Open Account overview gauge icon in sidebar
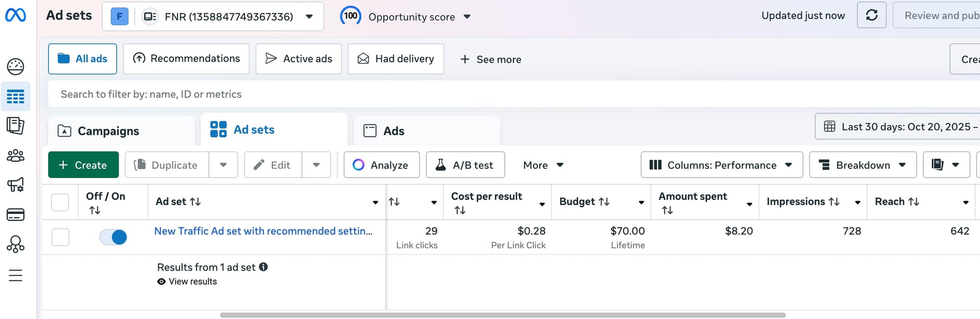This screenshot has height=319, width=980. [x=15, y=67]
